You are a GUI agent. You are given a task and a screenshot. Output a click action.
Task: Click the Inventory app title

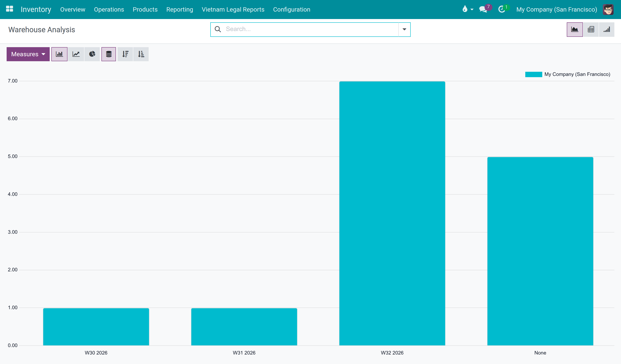pos(36,9)
